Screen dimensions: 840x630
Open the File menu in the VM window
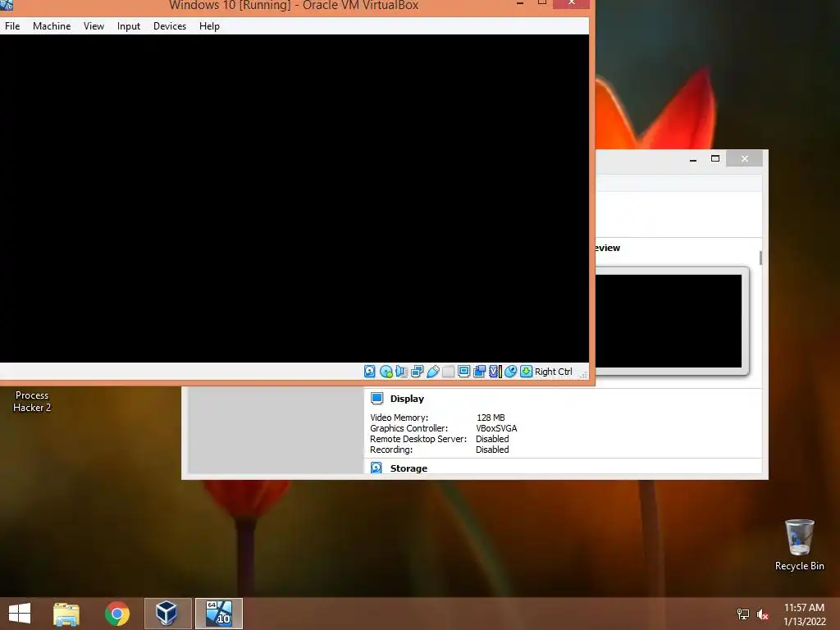(12, 25)
